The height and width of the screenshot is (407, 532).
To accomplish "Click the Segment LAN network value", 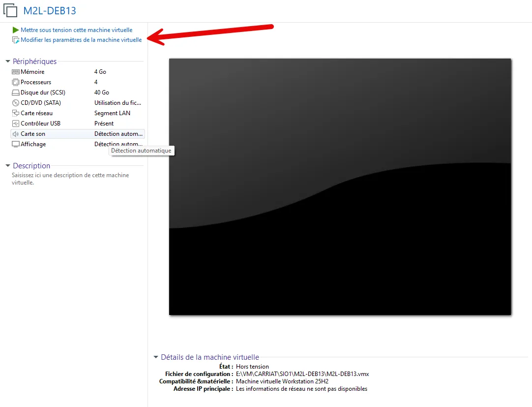I will [x=112, y=113].
